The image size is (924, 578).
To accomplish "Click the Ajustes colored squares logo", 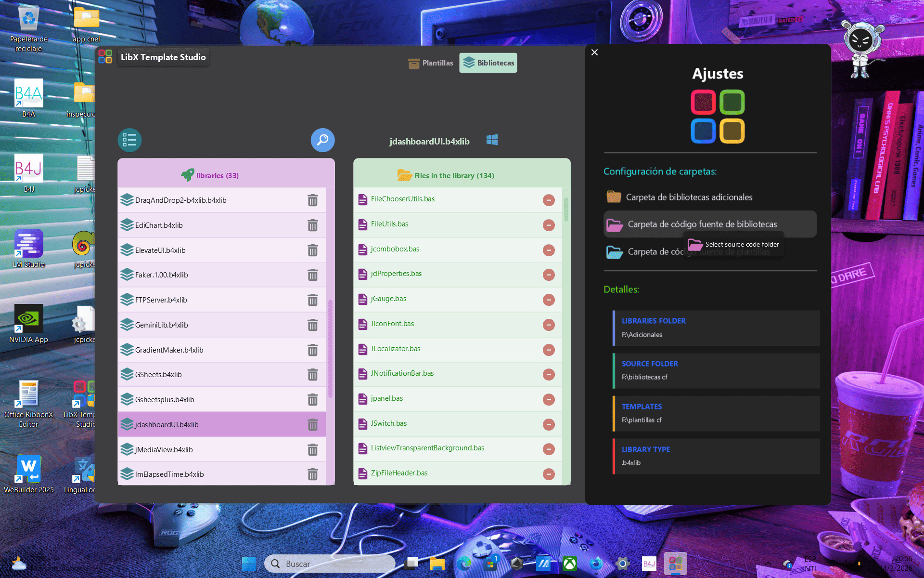I will [x=718, y=116].
